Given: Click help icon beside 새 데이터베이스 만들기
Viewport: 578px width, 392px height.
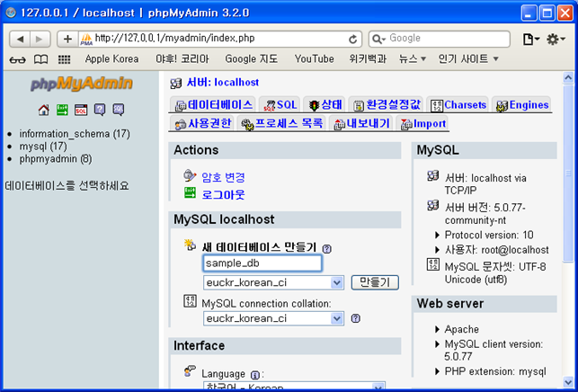Looking at the screenshot, I should (x=326, y=248).
